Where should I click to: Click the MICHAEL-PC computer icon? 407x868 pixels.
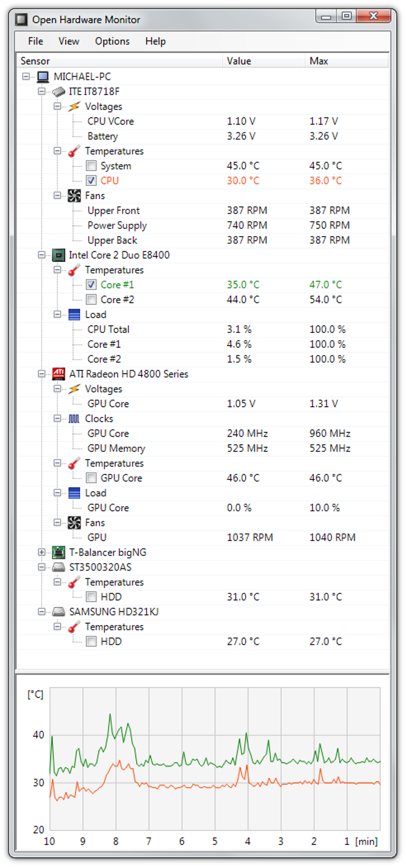tap(43, 76)
